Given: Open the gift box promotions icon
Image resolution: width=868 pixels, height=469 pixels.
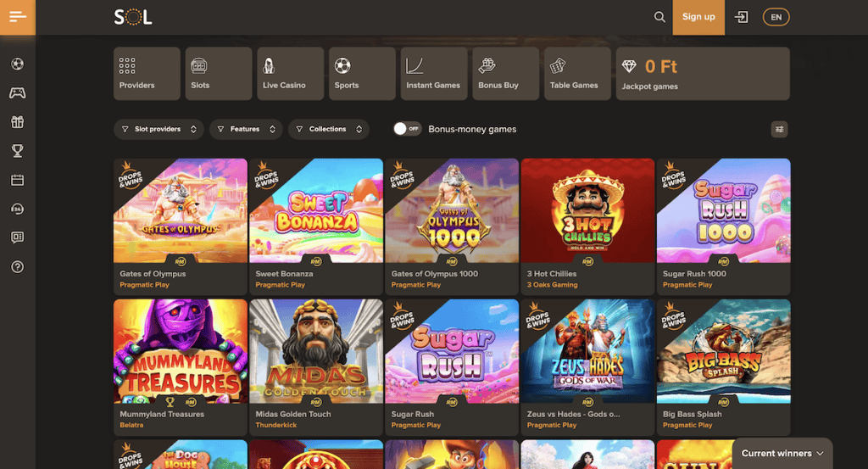Looking at the screenshot, I should (x=17, y=122).
